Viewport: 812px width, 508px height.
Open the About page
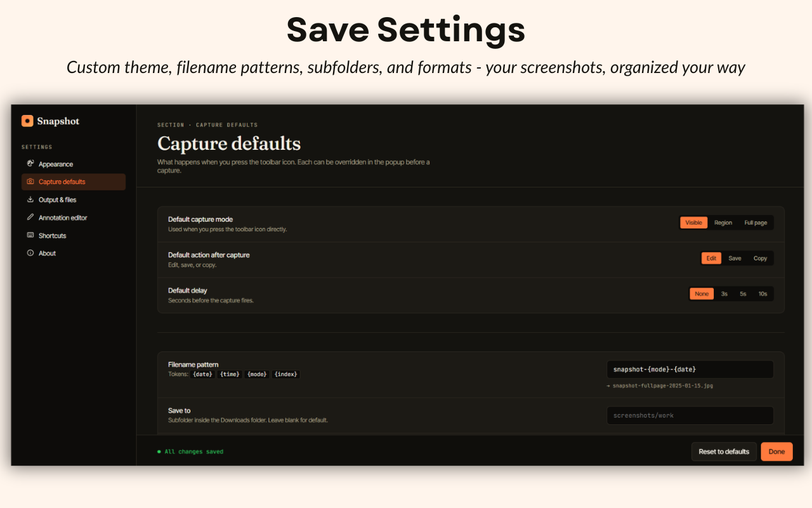[74, 253]
